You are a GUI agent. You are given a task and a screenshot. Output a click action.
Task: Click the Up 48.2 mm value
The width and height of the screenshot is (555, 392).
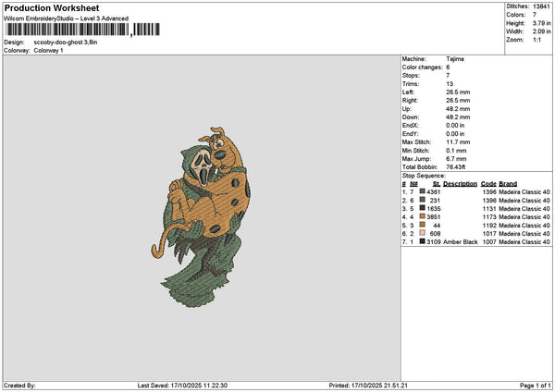458,109
